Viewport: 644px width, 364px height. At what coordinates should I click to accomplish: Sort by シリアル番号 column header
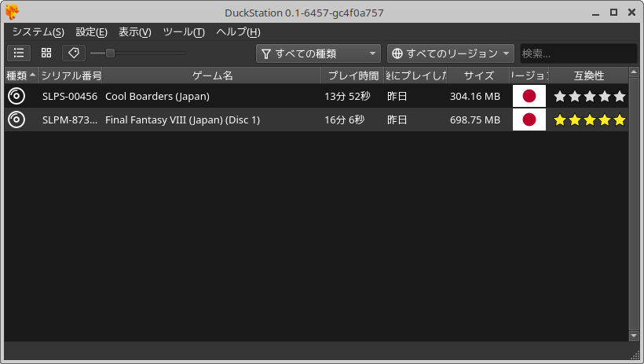[71, 75]
